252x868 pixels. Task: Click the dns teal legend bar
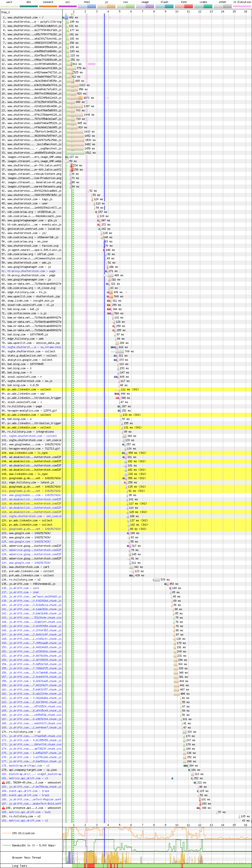tap(29, 6)
